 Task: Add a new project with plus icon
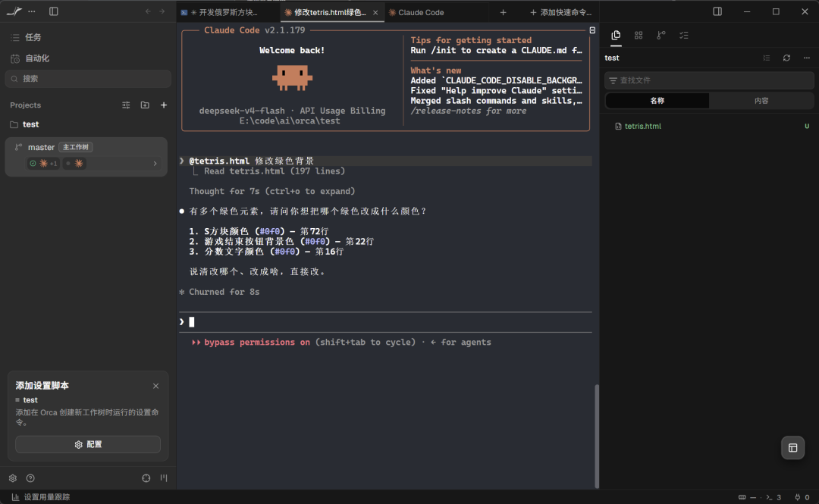click(x=164, y=105)
